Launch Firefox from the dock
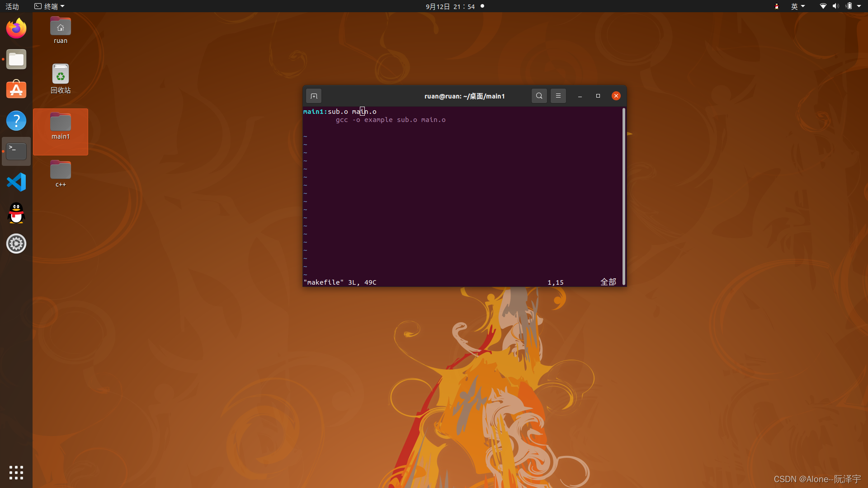The width and height of the screenshot is (868, 488). point(16,28)
